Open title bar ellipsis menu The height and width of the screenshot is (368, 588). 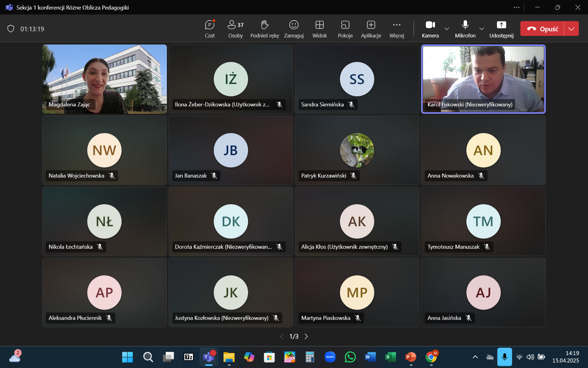(x=516, y=7)
